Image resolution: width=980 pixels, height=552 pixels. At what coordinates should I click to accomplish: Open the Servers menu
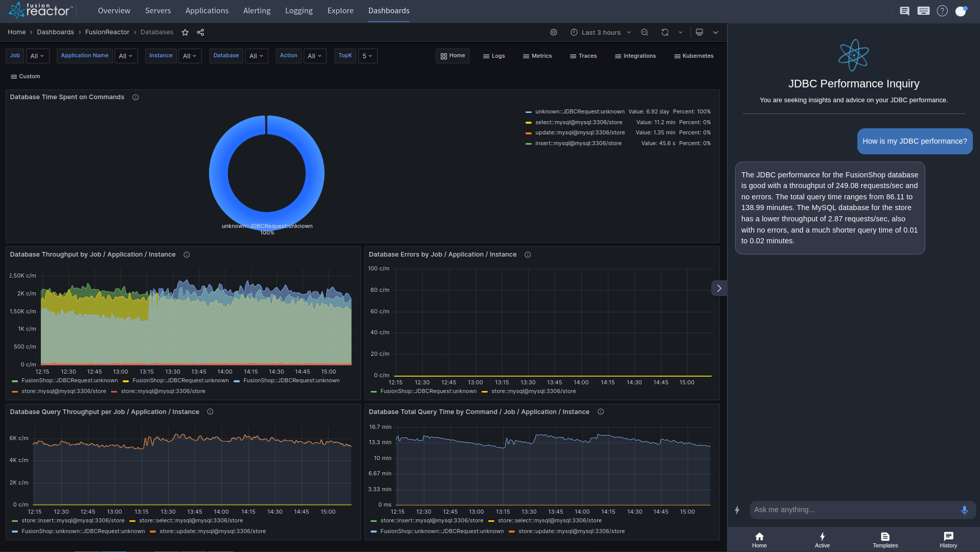[158, 11]
